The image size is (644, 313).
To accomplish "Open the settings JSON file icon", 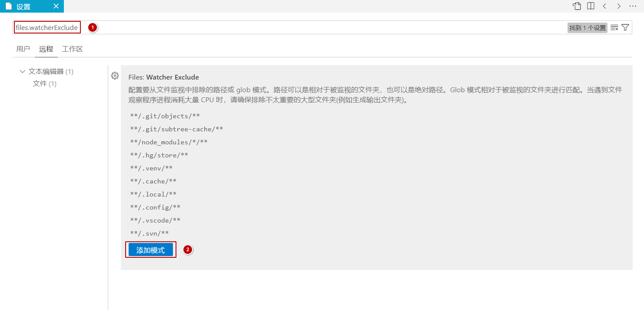I will coord(577,6).
